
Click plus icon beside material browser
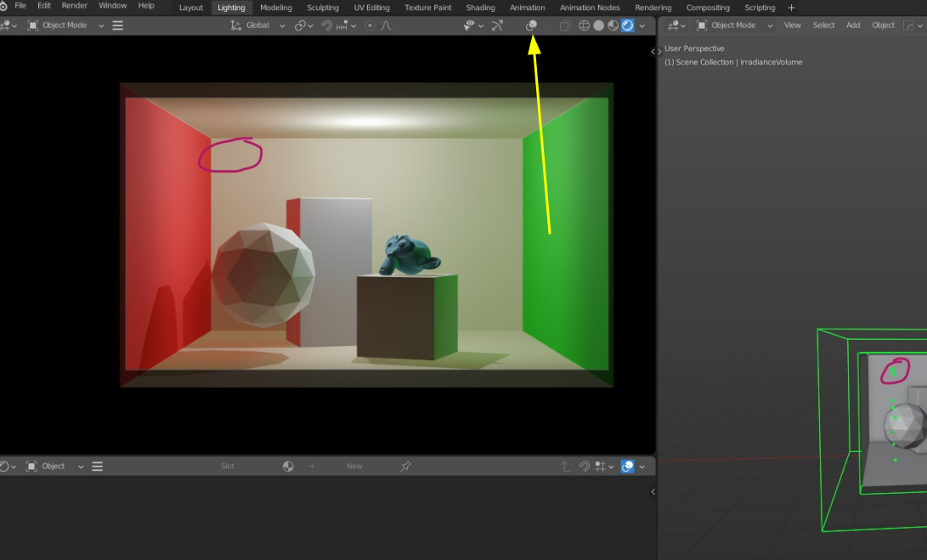click(312, 466)
